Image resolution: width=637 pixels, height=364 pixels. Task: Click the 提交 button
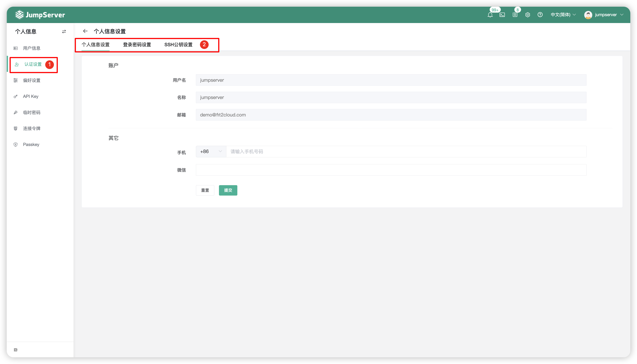click(228, 190)
